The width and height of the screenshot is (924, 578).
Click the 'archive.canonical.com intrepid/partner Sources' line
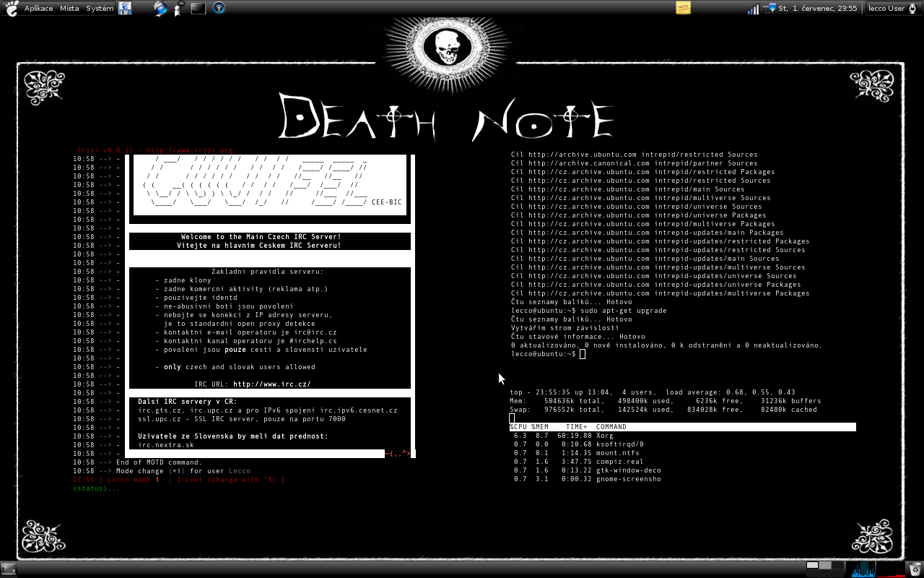pos(635,163)
